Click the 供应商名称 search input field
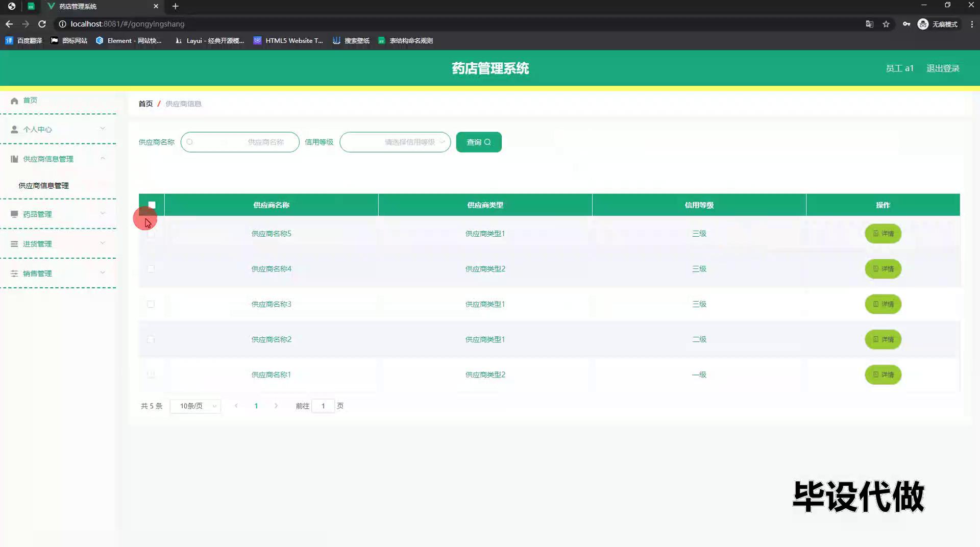The width and height of the screenshot is (980, 547). [240, 142]
